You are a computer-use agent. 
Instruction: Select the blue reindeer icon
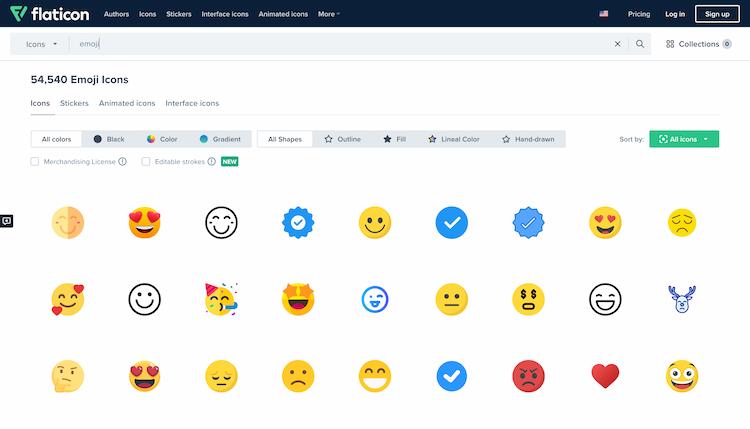(x=681, y=298)
